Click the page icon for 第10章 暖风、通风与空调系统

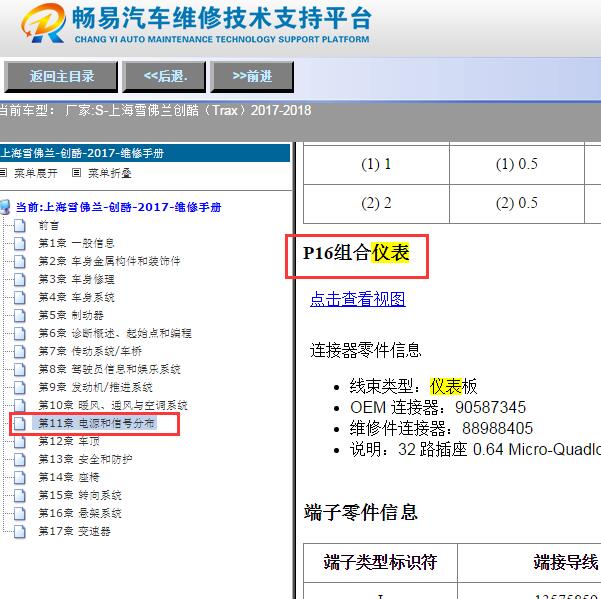(20, 405)
